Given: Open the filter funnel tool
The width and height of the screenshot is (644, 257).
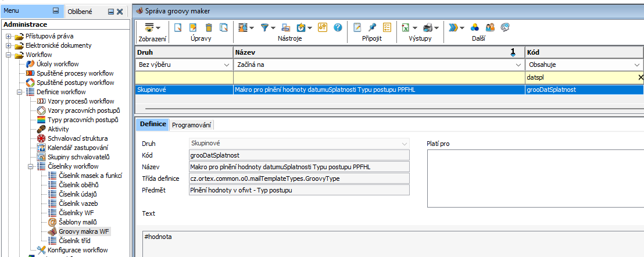Looking at the screenshot, I should tap(265, 27).
